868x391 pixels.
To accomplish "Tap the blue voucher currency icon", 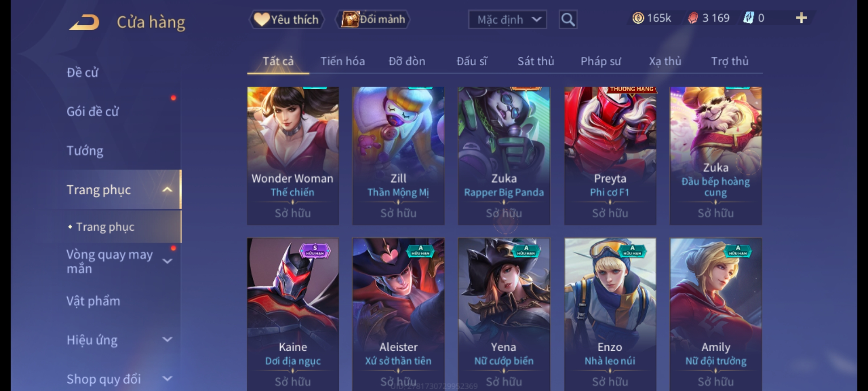I will (x=748, y=18).
